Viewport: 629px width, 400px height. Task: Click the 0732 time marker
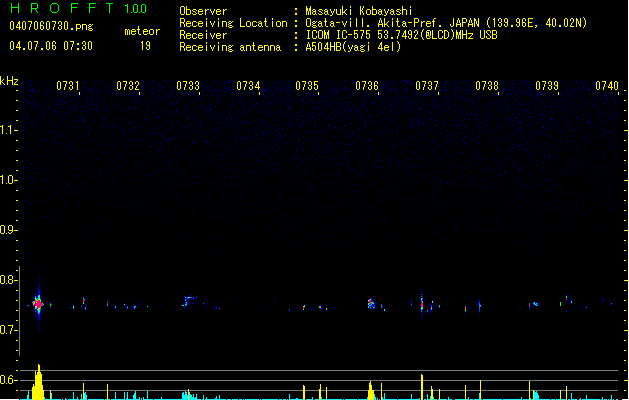128,86
